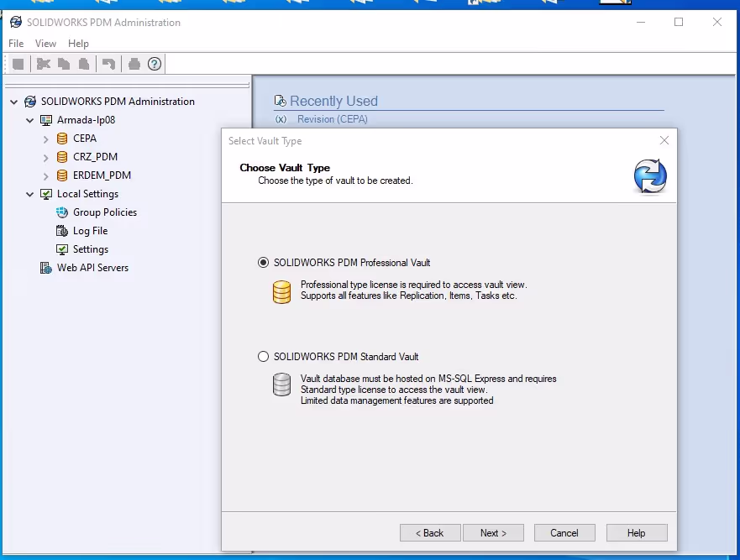Screen dimensions: 740x560
Task: Click the Next button in wizard
Action: tap(493, 532)
